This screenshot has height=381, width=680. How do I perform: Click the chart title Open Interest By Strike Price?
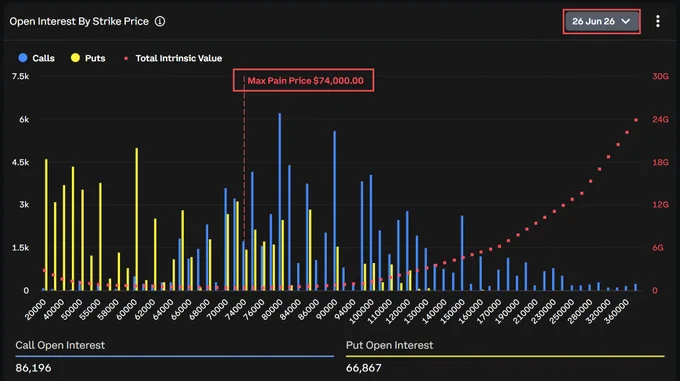79,21
